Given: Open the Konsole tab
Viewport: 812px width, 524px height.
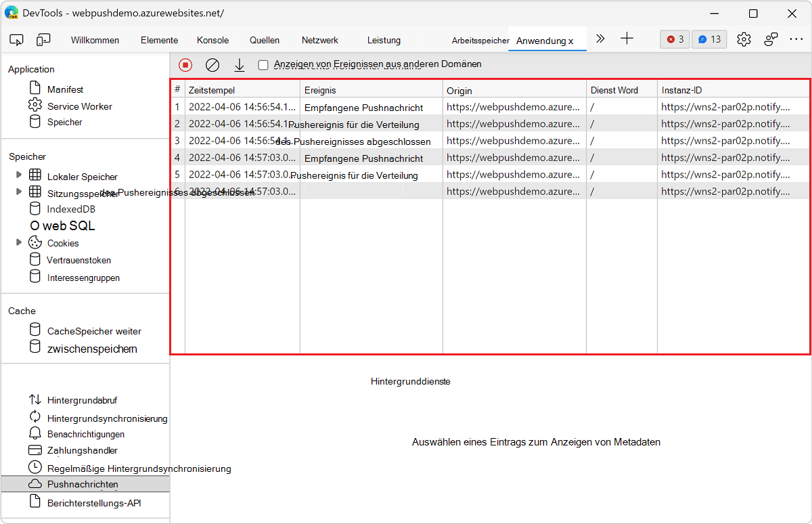Looking at the screenshot, I should tap(212, 40).
